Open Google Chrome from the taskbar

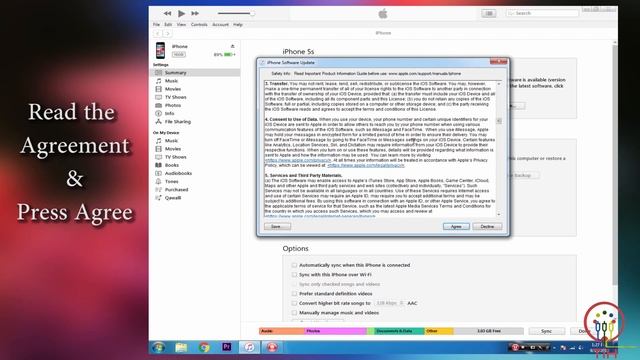[204, 347]
